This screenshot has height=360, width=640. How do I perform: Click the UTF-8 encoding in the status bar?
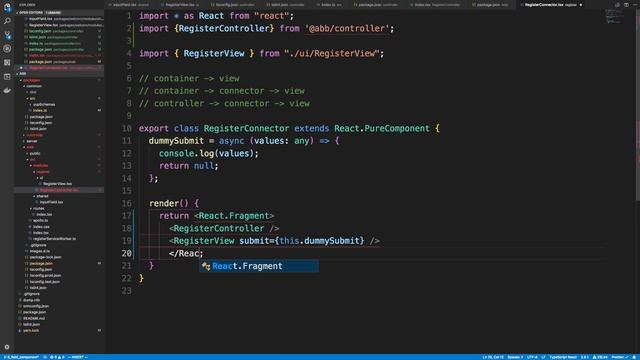pos(532,357)
